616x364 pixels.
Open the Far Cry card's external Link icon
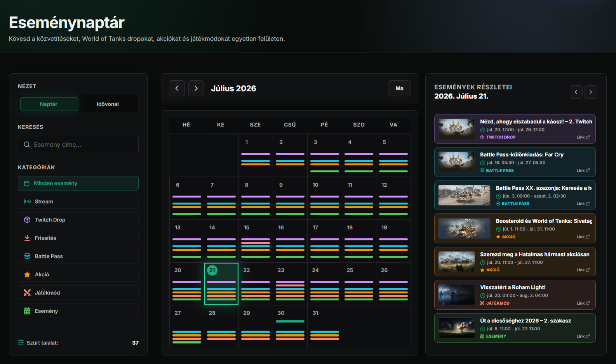(588, 170)
